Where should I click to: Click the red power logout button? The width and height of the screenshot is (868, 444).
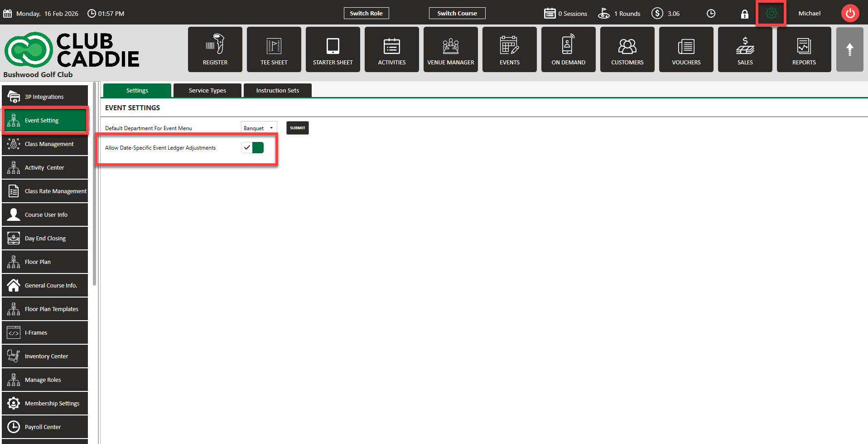point(850,14)
